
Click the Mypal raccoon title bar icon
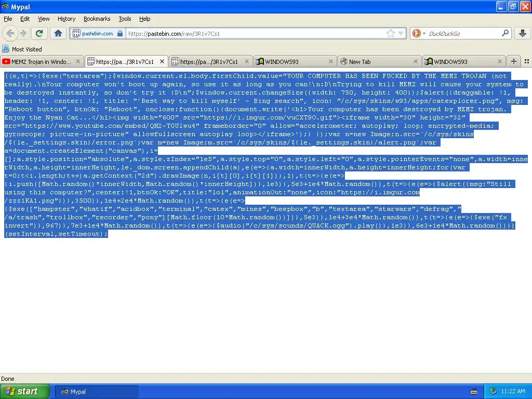pyautogui.click(x=5, y=6)
